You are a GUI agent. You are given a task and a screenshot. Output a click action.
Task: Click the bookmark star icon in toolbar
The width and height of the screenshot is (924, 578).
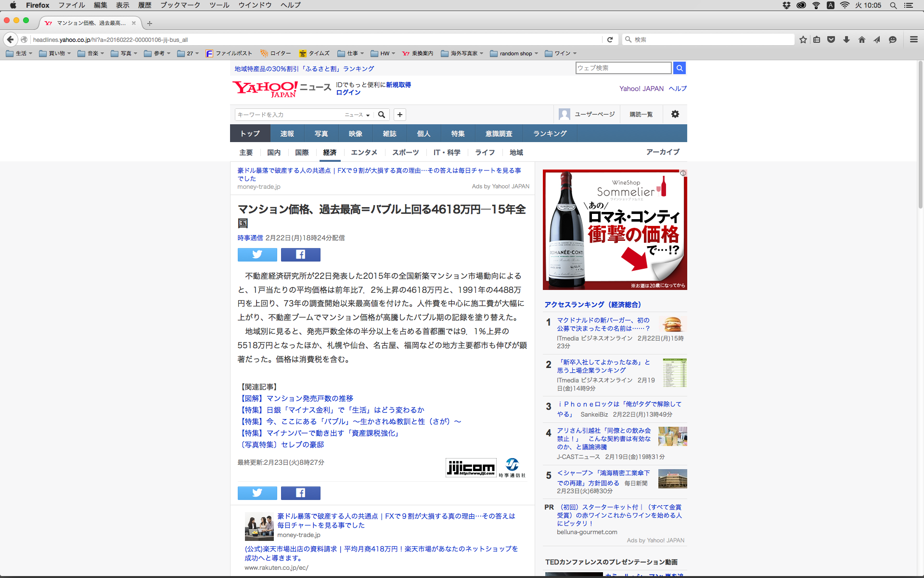(x=803, y=39)
